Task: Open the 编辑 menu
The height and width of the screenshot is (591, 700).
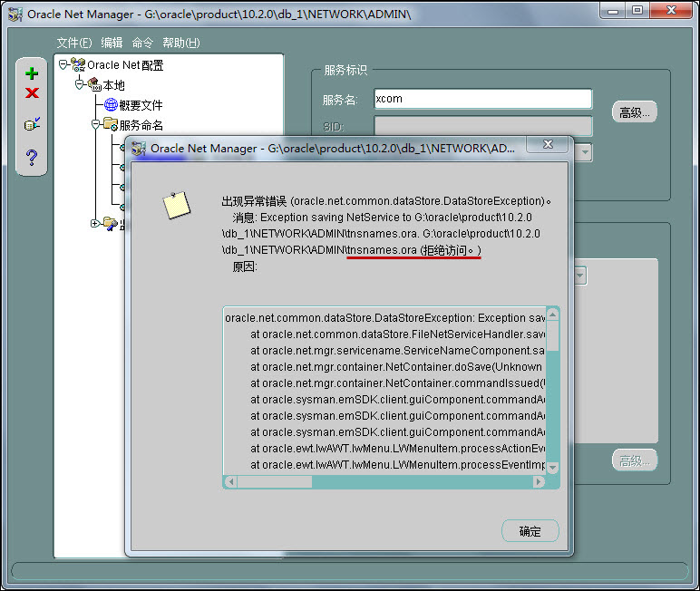Action: click(x=112, y=43)
